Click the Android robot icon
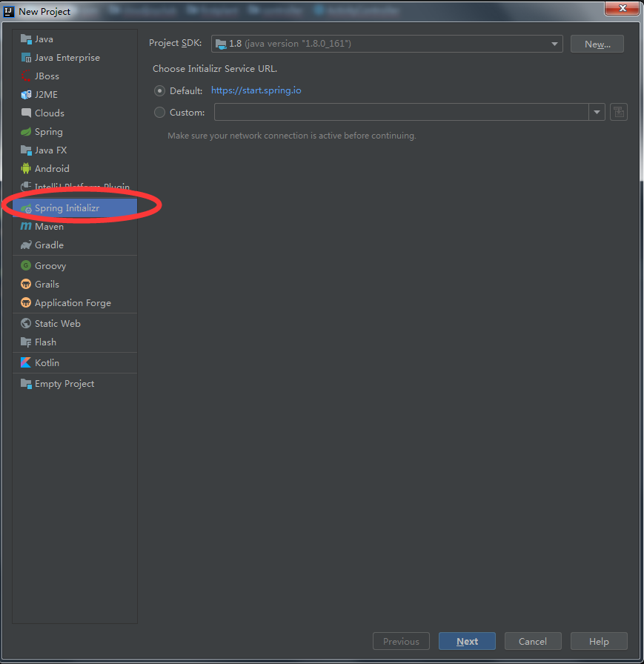644x664 pixels. point(26,168)
